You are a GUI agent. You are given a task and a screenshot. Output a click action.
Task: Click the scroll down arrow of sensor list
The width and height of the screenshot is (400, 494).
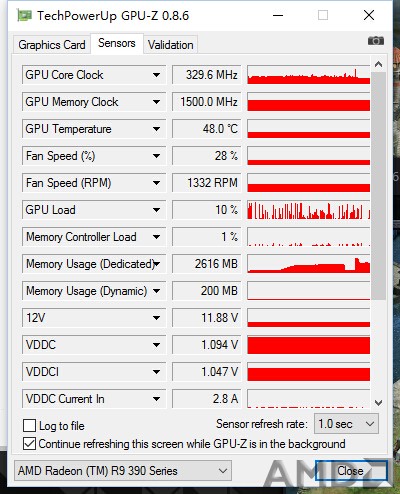[378, 403]
